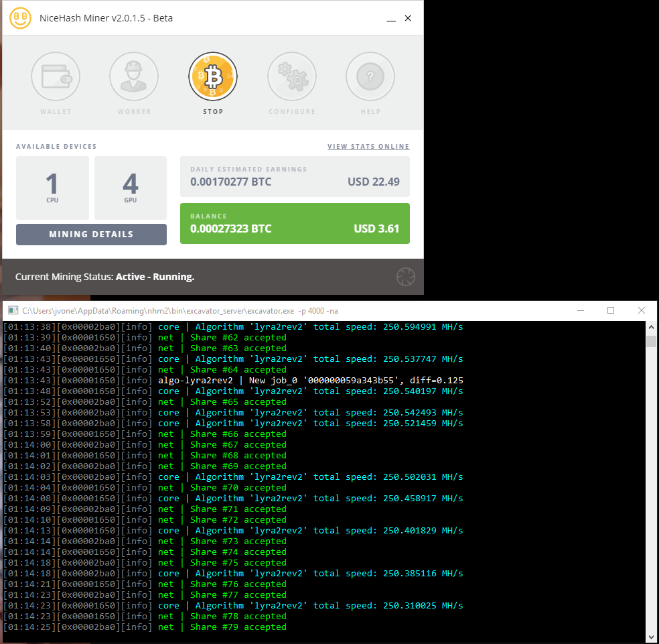The height and width of the screenshot is (644, 659).
Task: Click the green Balance panel
Action: [295, 223]
